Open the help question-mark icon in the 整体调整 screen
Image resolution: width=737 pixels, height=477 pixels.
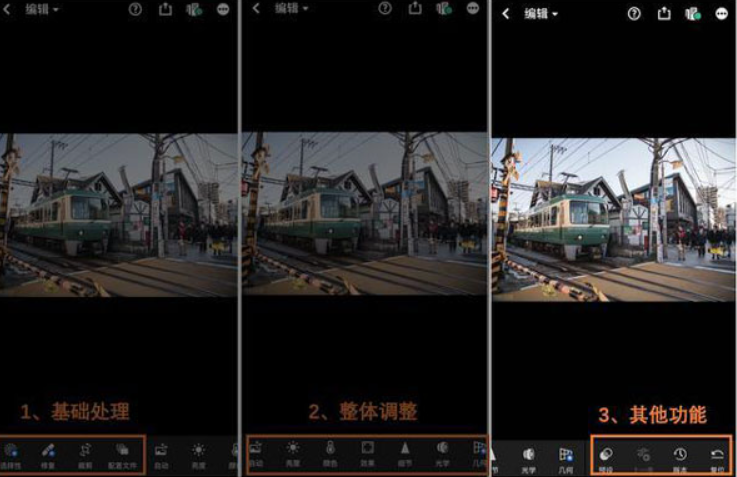coord(385,8)
